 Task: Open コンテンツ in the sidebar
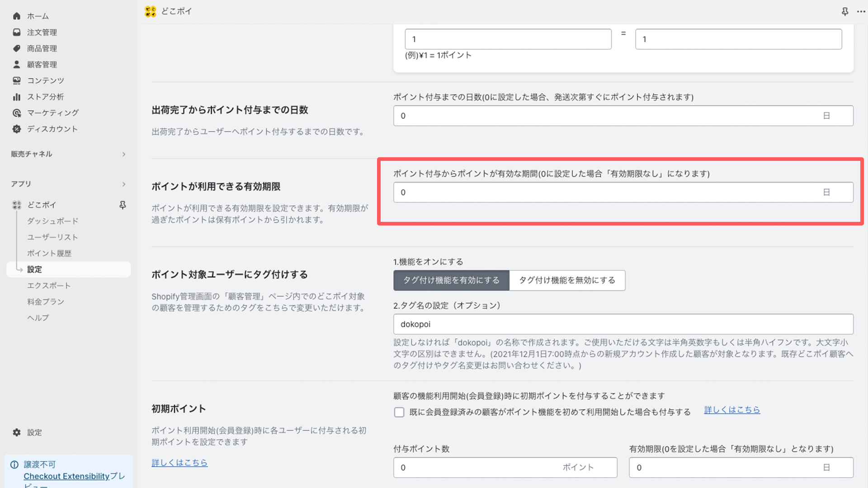coord(46,80)
